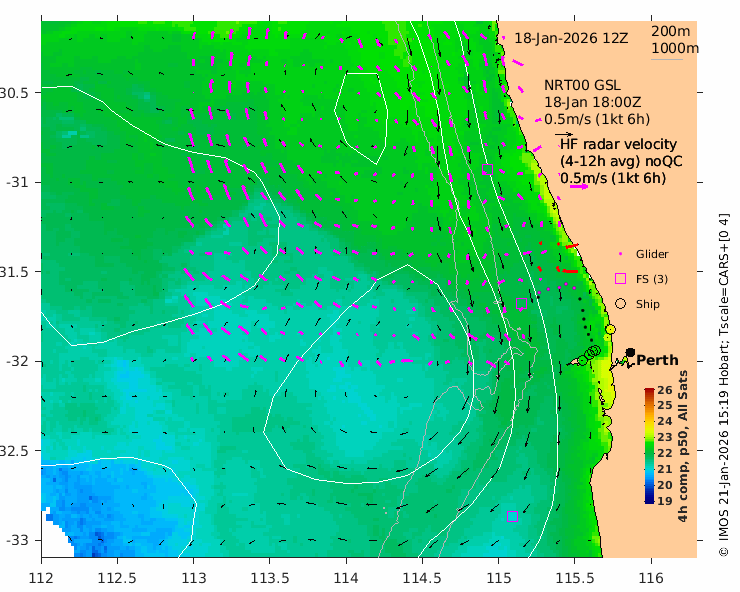The height and width of the screenshot is (592, 740).
Task: Click the longitude axis label 114
Action: 346,578
